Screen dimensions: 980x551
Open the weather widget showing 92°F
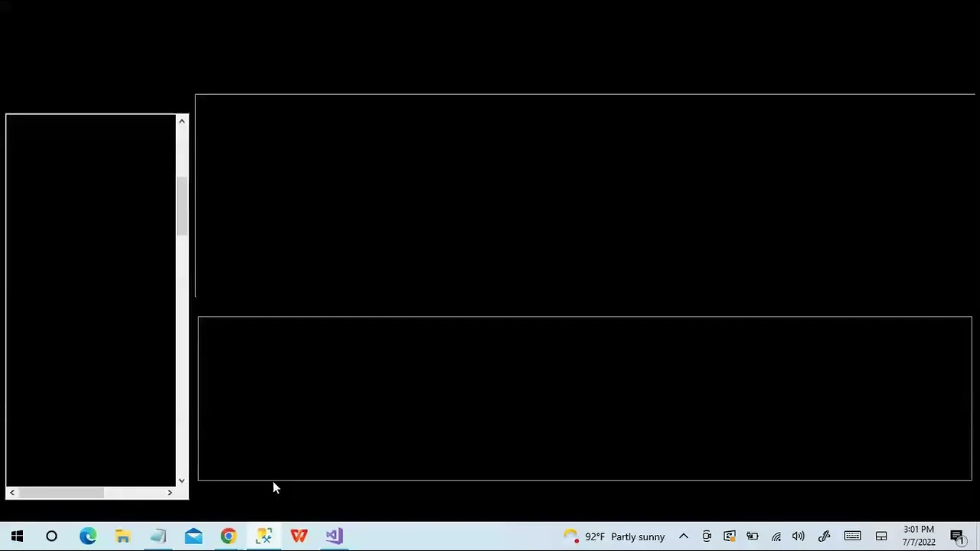click(x=613, y=536)
